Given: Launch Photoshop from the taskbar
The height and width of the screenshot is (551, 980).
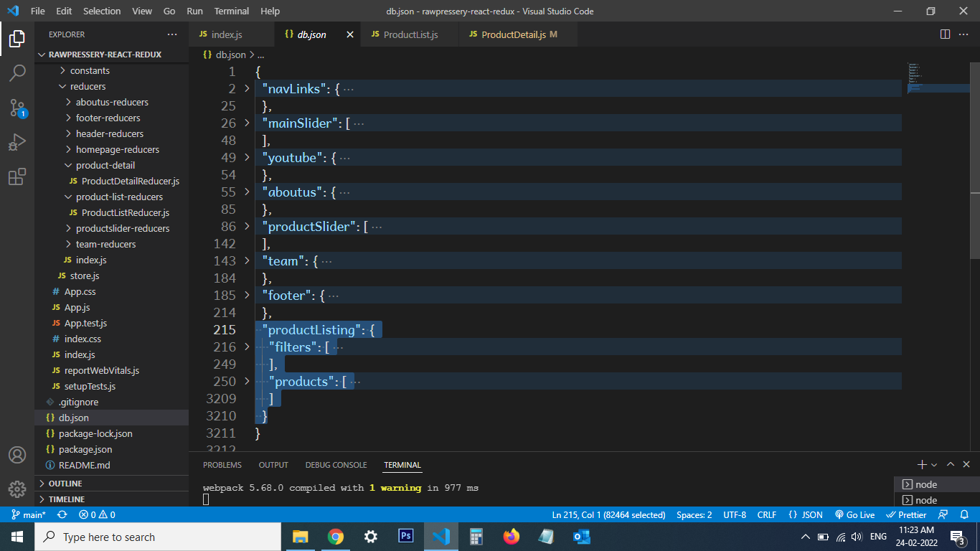Looking at the screenshot, I should (x=405, y=537).
